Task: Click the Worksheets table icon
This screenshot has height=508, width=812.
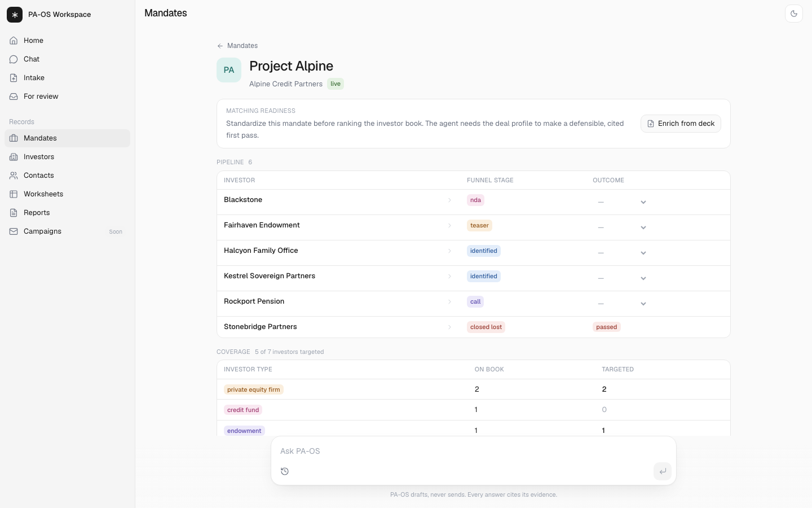Action: (x=14, y=194)
